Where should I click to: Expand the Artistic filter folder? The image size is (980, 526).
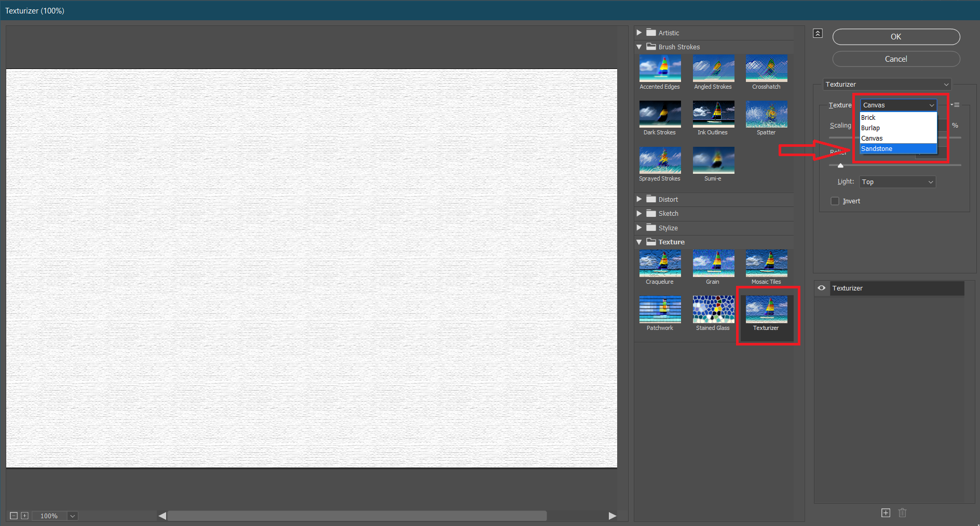click(x=639, y=33)
